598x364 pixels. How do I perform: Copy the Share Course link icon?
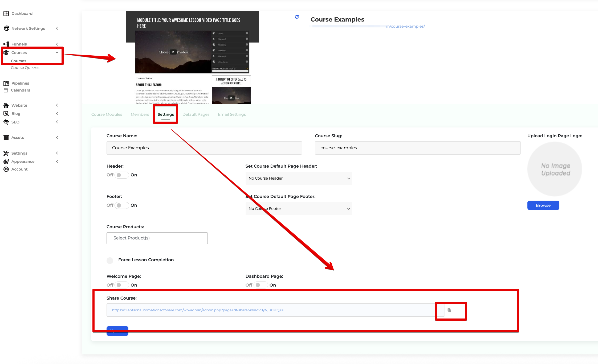(450, 310)
